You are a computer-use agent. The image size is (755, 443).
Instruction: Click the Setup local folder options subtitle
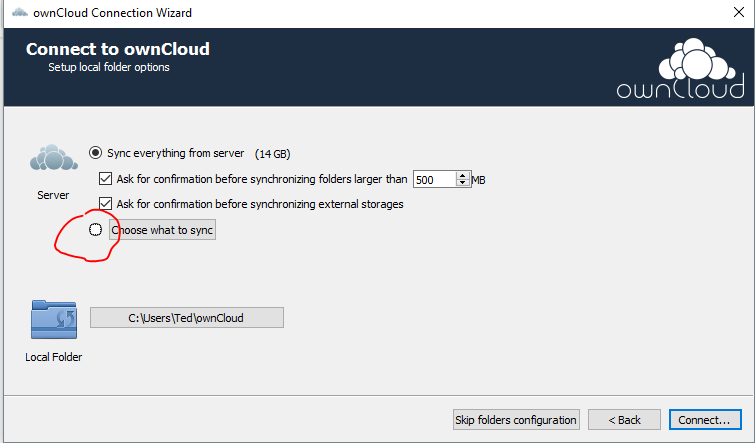click(x=109, y=67)
